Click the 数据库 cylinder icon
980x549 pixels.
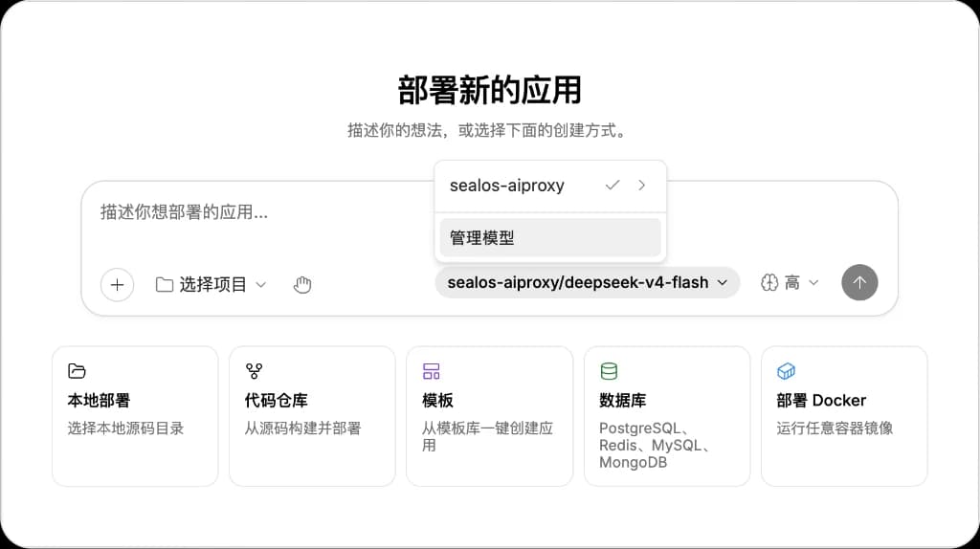609,371
